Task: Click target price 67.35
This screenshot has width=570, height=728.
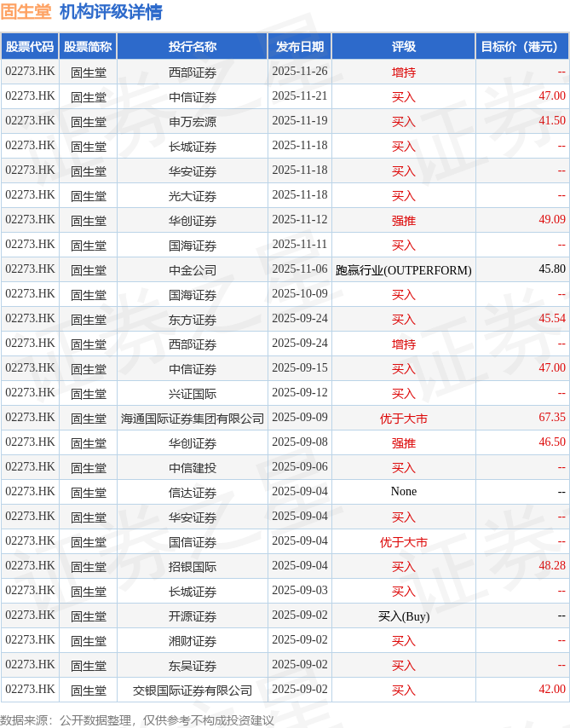Action: [552, 418]
